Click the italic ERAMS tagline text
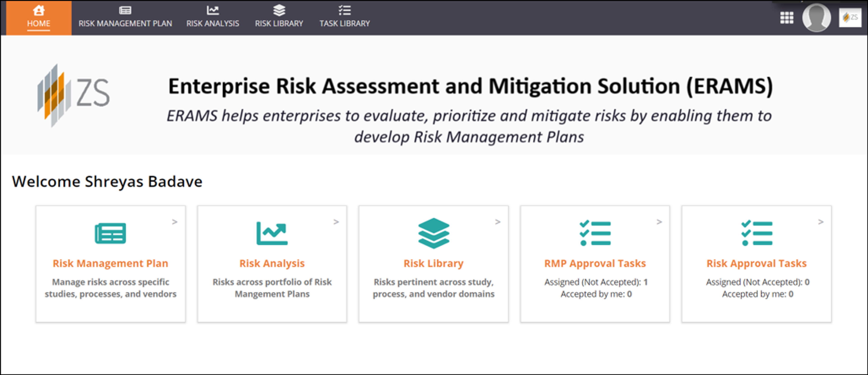868x375 pixels. pos(469,126)
